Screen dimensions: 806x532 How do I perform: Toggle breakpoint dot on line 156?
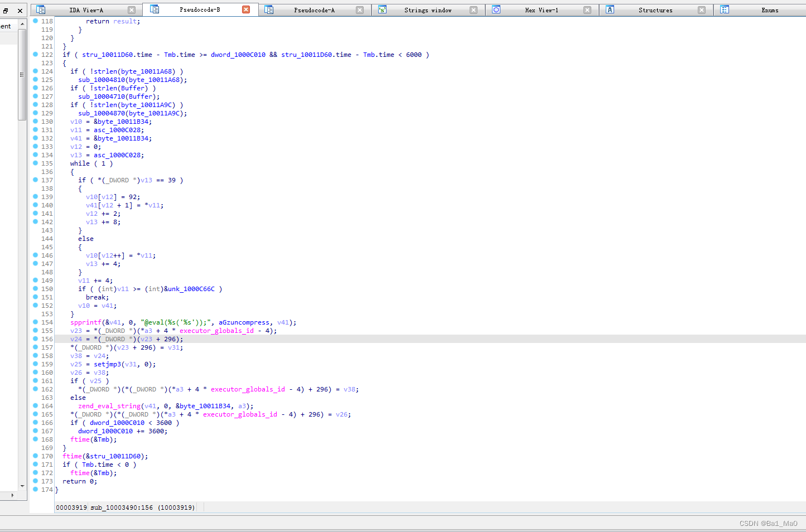[x=35, y=338]
